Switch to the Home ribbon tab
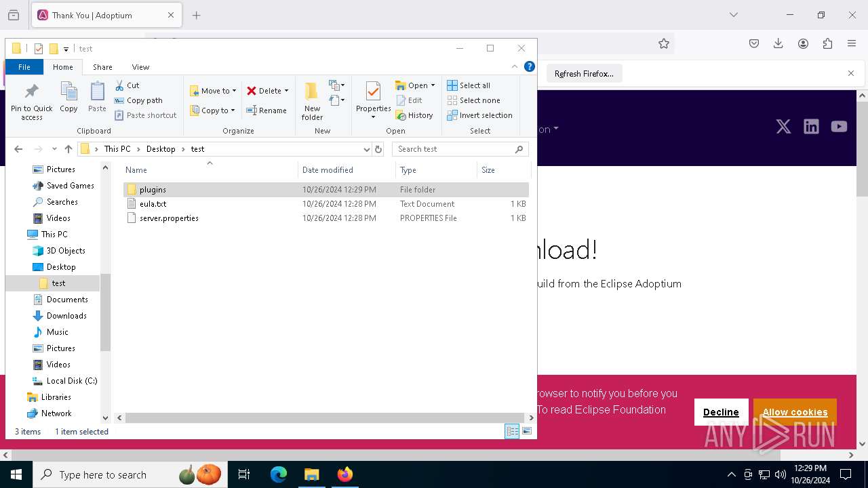868x488 pixels. coord(63,67)
